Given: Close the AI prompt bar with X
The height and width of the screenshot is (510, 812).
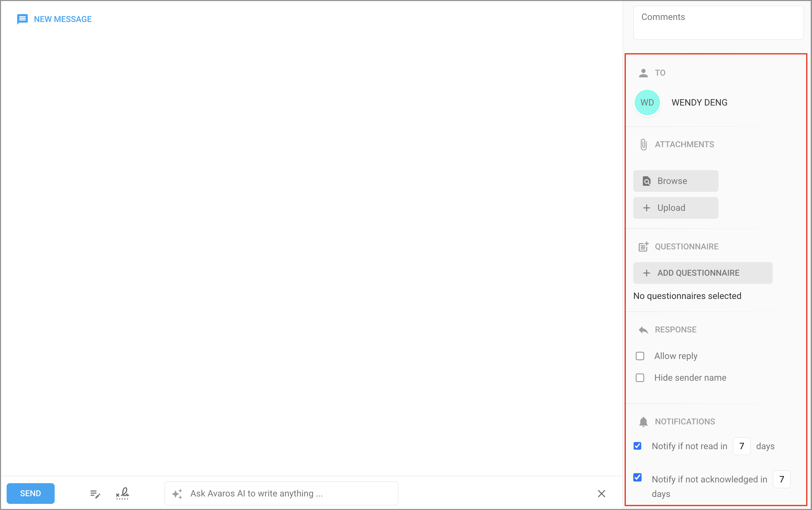Looking at the screenshot, I should pos(602,494).
